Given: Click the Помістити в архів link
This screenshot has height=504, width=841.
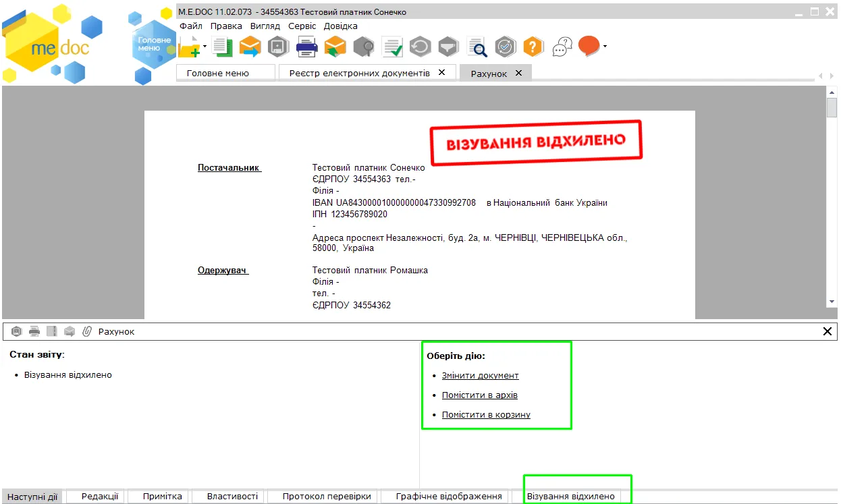Looking at the screenshot, I should tap(480, 395).
